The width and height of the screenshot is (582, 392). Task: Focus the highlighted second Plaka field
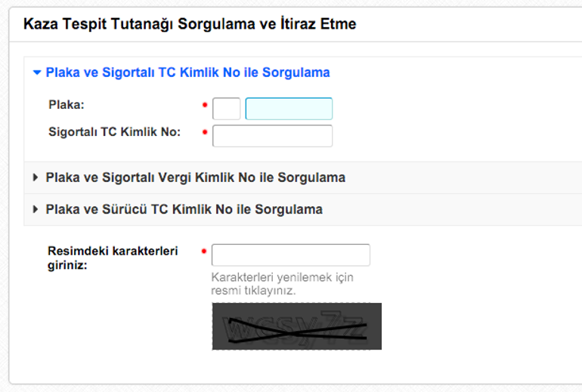pyautogui.click(x=289, y=109)
